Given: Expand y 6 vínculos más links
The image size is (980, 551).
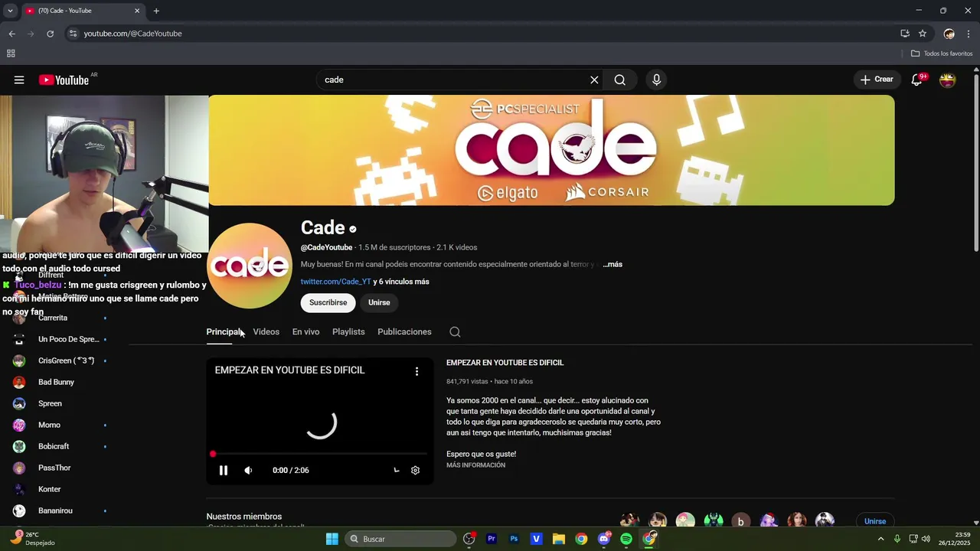Looking at the screenshot, I should point(401,282).
